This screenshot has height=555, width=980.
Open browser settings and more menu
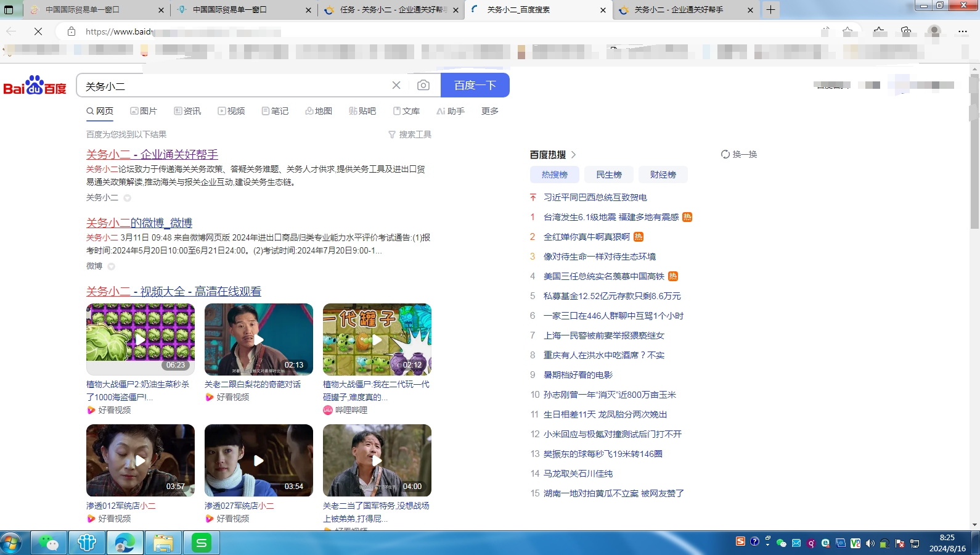963,31
